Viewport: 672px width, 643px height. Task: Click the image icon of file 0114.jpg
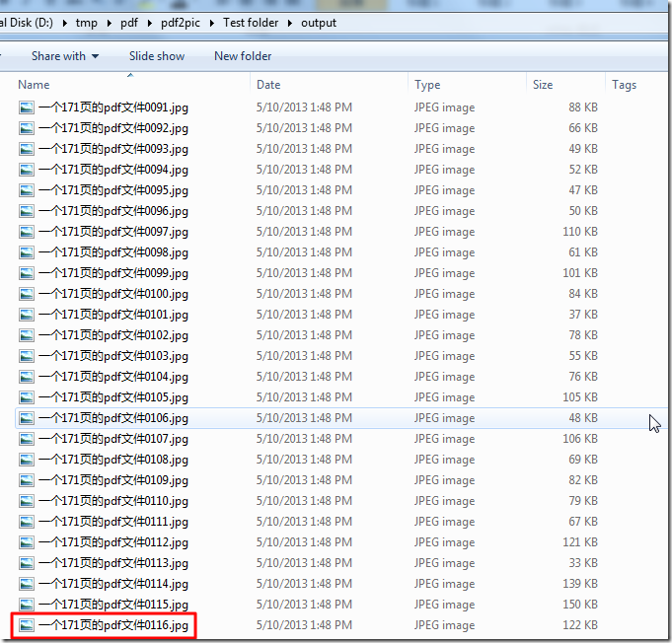coord(26,584)
